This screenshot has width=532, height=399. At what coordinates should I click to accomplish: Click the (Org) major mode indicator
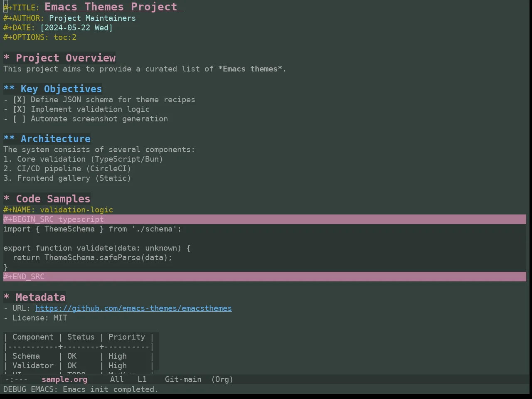(x=222, y=379)
